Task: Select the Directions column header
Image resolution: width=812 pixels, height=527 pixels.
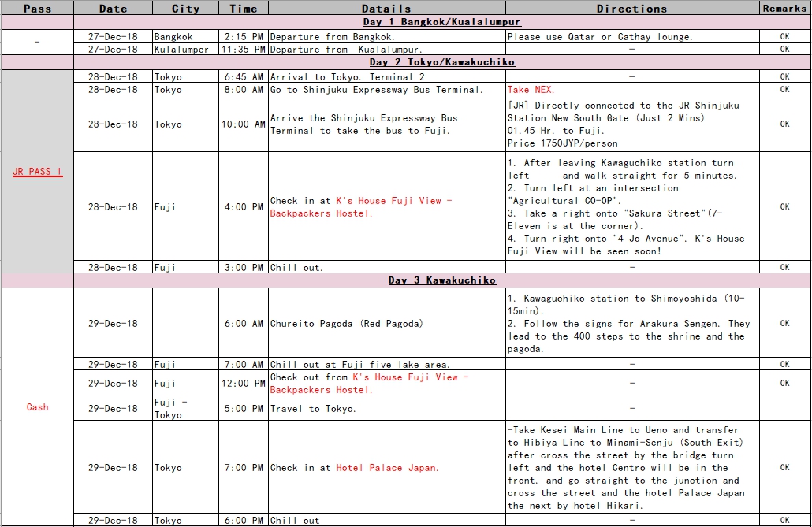Action: pyautogui.click(x=632, y=9)
